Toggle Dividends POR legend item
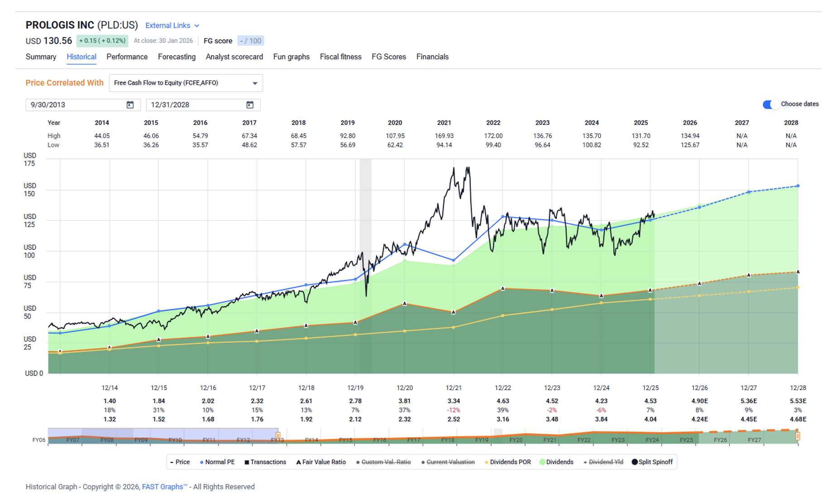Image resolution: width=833 pixels, height=504 pixels. pos(507,462)
